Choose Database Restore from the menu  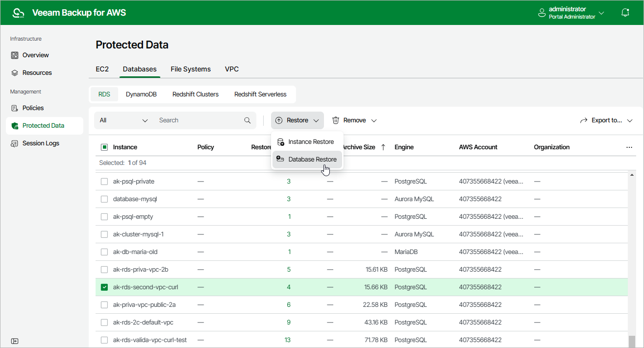click(x=307, y=159)
